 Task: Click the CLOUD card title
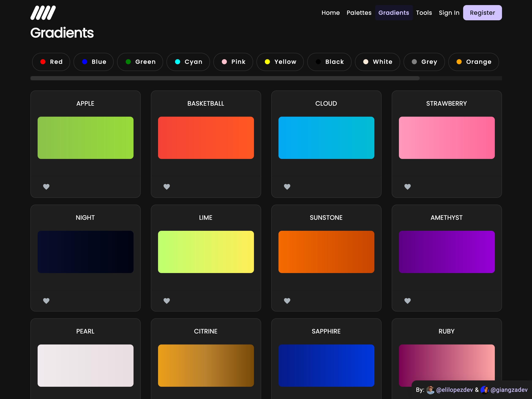(326, 103)
